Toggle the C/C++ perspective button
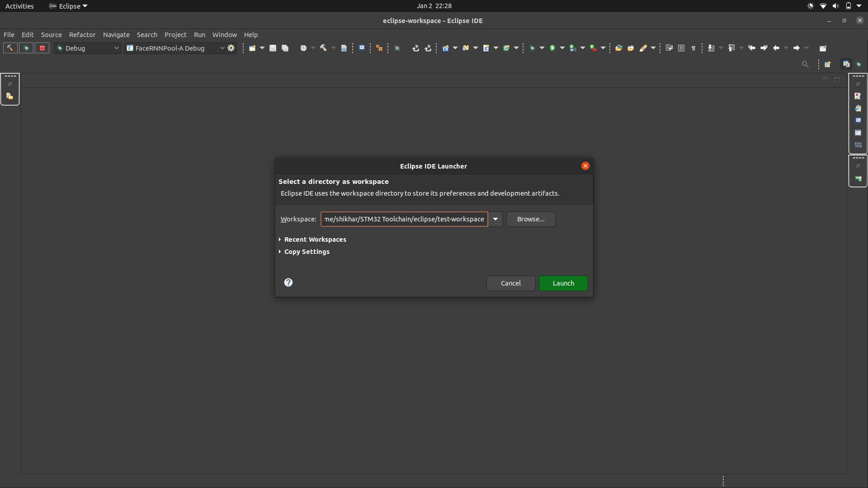Screen dimensions: 868x488 click(846, 64)
